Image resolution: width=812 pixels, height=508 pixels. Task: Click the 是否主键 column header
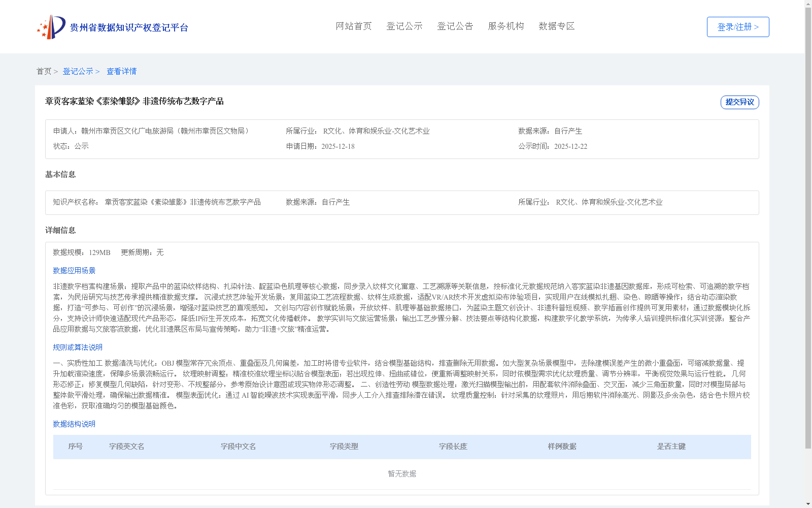(671, 447)
